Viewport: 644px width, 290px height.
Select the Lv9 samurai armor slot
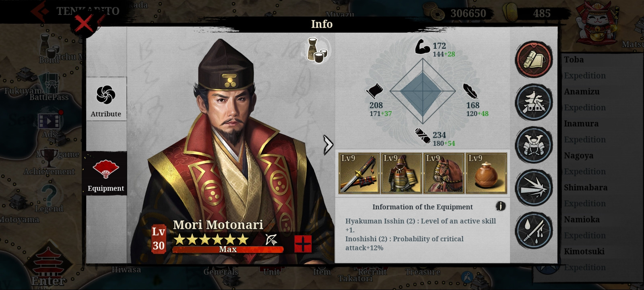coord(401,173)
